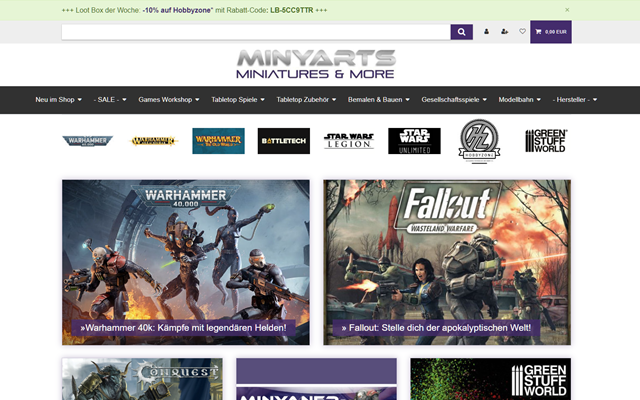Click the magnifier search button
640x400 pixels.
point(462,32)
